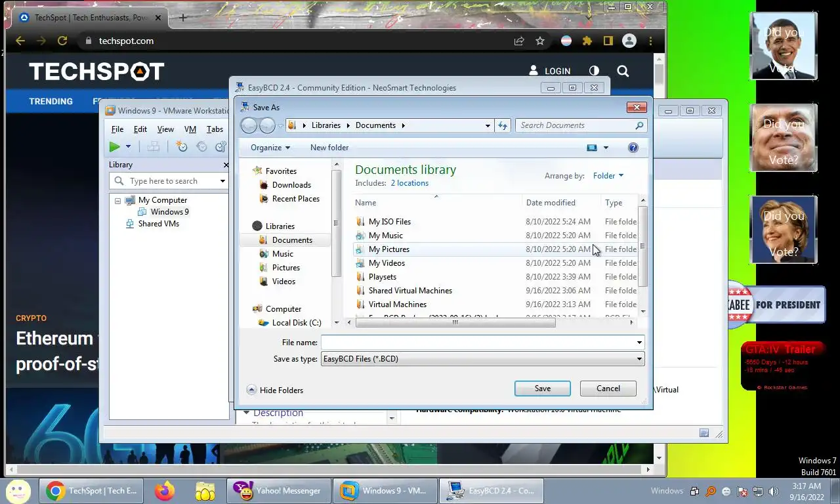Open the view options dropdown arrow
The image size is (840, 504).
point(606,148)
